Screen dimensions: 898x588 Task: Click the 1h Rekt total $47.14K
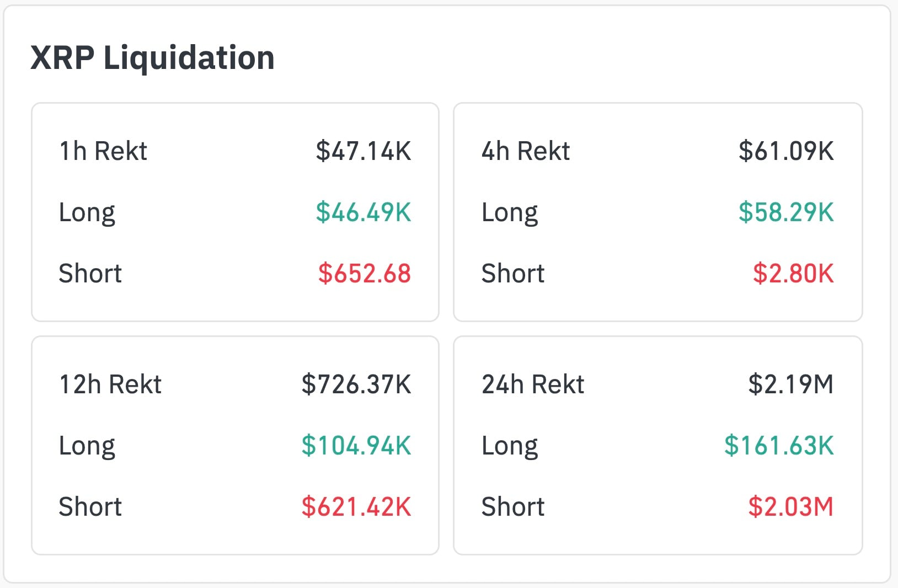click(x=364, y=151)
